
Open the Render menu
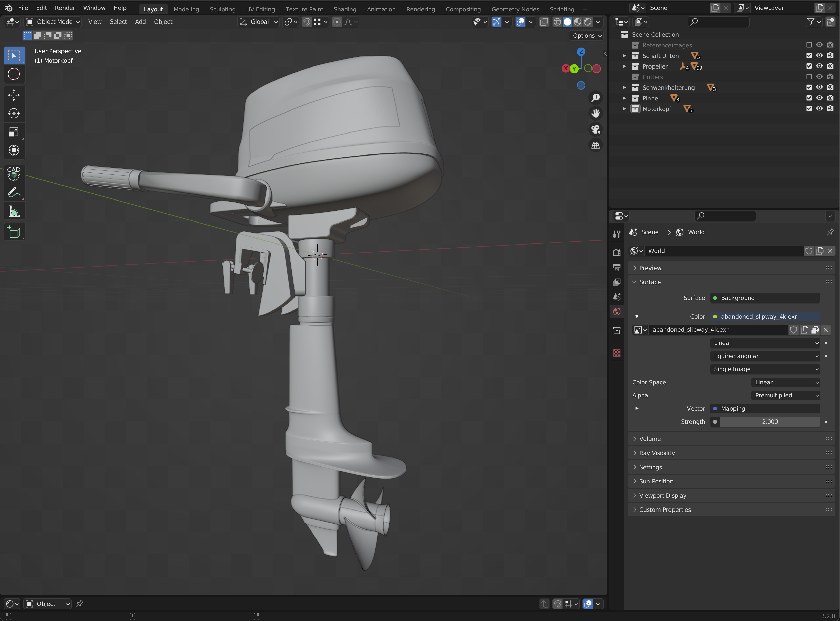(x=65, y=8)
